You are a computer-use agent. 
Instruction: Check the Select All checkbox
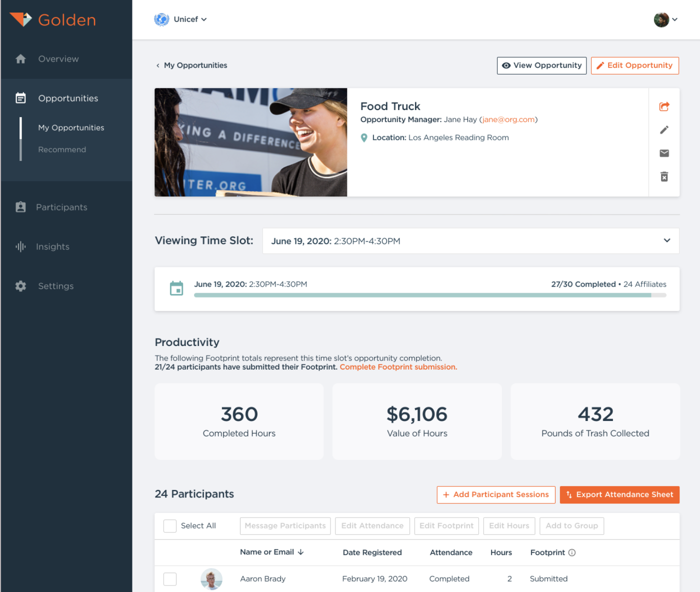[170, 526]
